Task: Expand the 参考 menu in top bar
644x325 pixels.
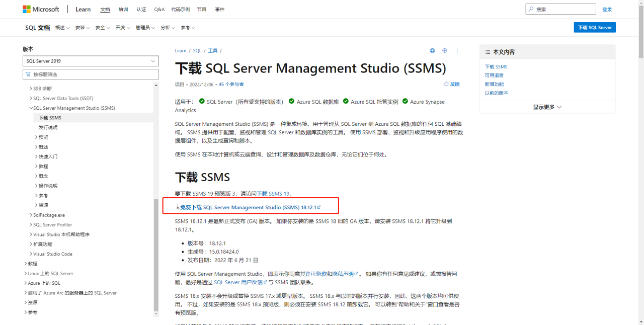Action: [x=188, y=28]
